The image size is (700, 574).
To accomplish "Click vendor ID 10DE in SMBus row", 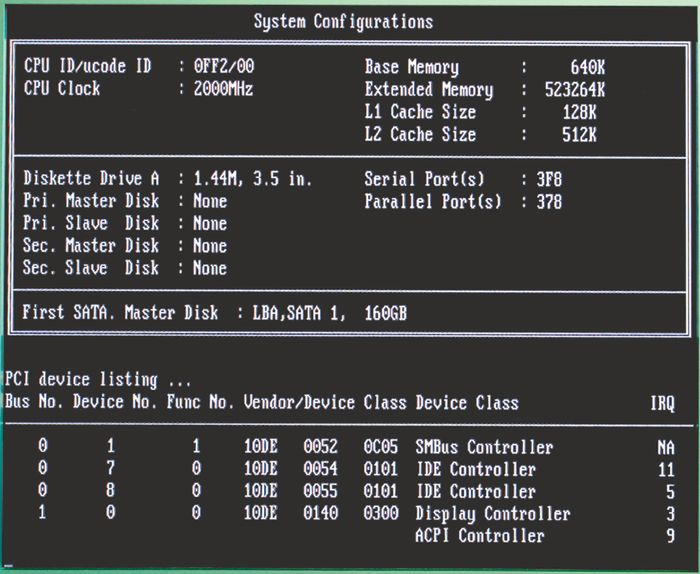I will click(261, 447).
